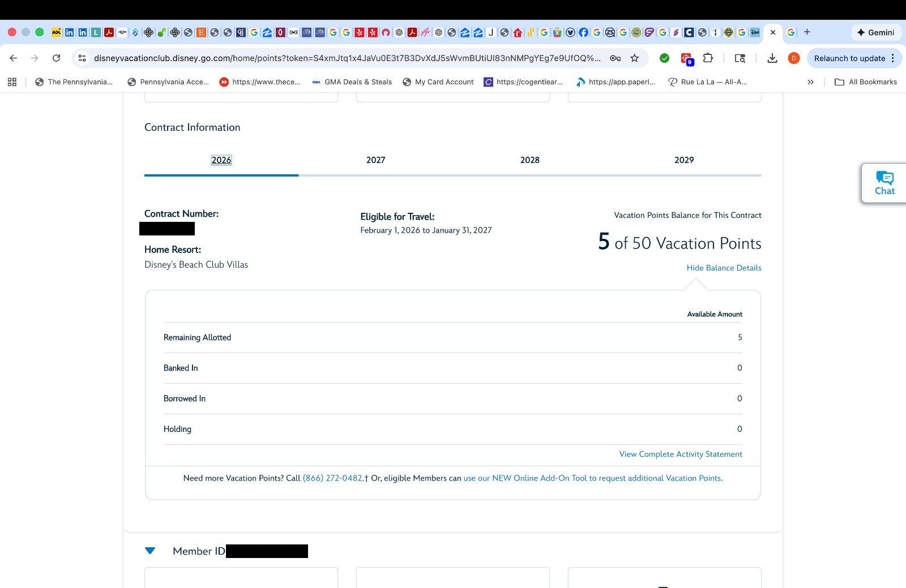Click the saved passwords key icon
906x588 pixels.
(x=615, y=58)
